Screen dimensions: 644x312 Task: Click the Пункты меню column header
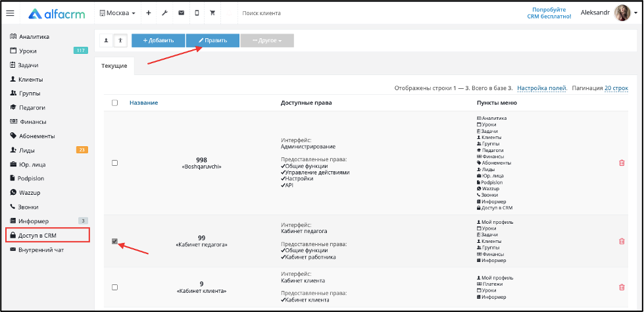point(497,103)
